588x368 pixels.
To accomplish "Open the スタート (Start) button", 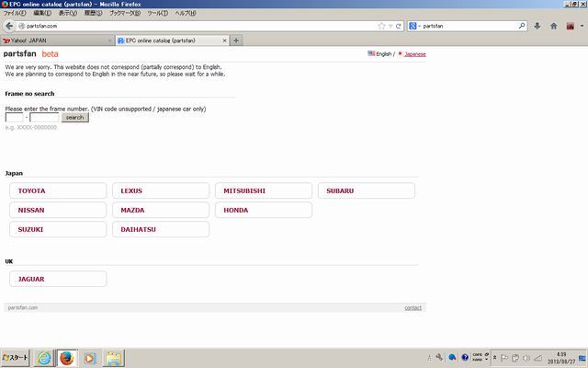I will (x=15, y=358).
